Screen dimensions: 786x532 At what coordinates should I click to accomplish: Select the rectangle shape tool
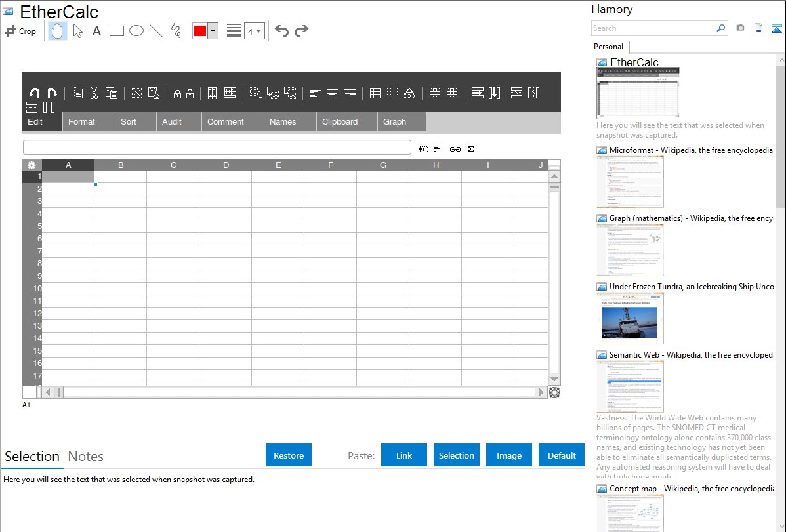click(116, 31)
